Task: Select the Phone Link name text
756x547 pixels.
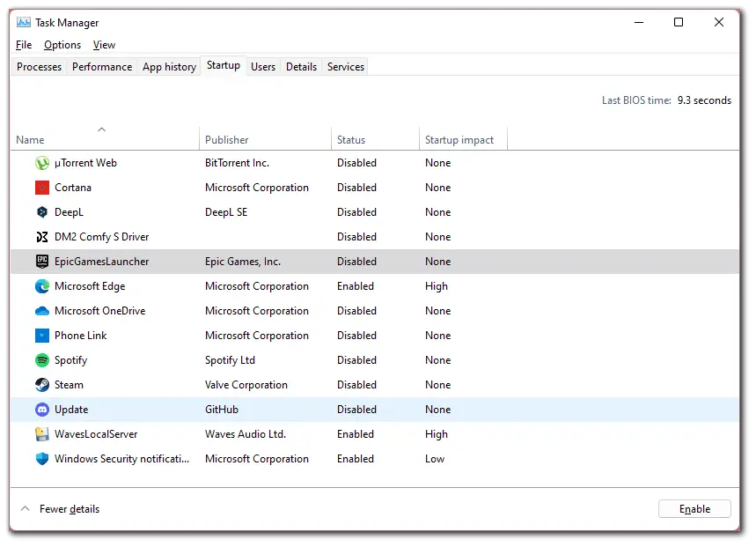Action: tap(80, 336)
